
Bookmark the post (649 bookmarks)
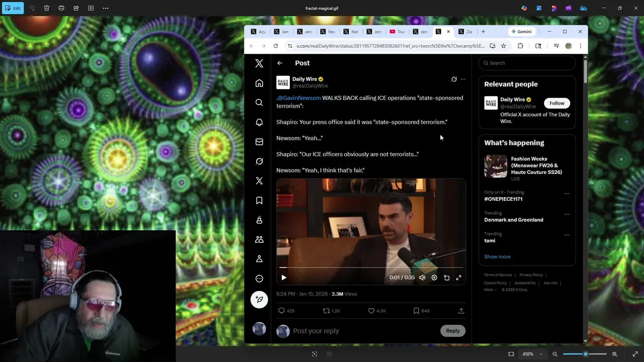click(421, 311)
